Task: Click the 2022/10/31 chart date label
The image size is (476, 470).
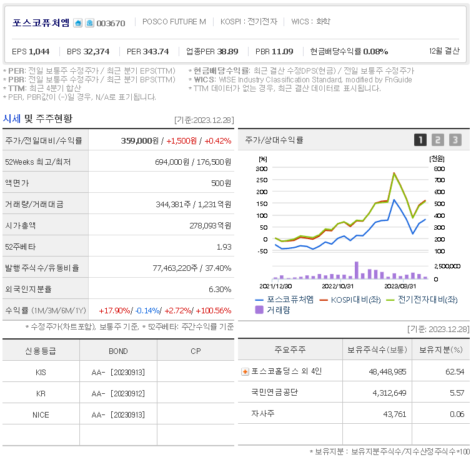Action: [337, 286]
